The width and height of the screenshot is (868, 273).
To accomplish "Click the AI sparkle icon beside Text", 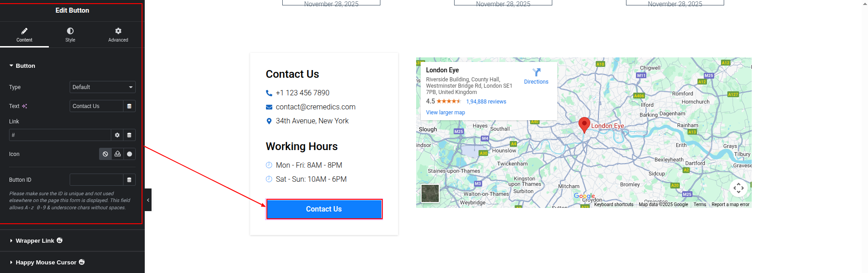I will click(x=24, y=106).
